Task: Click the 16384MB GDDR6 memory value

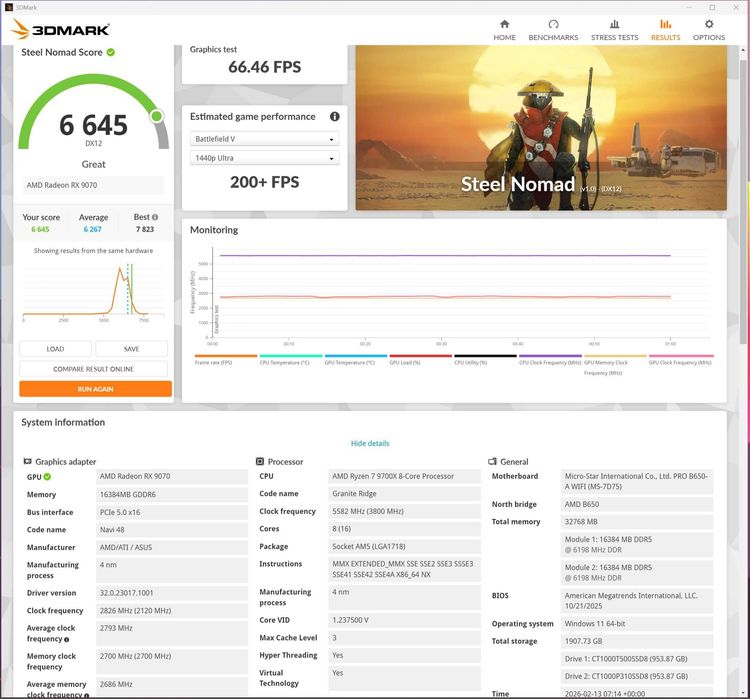Action: [x=172, y=494]
